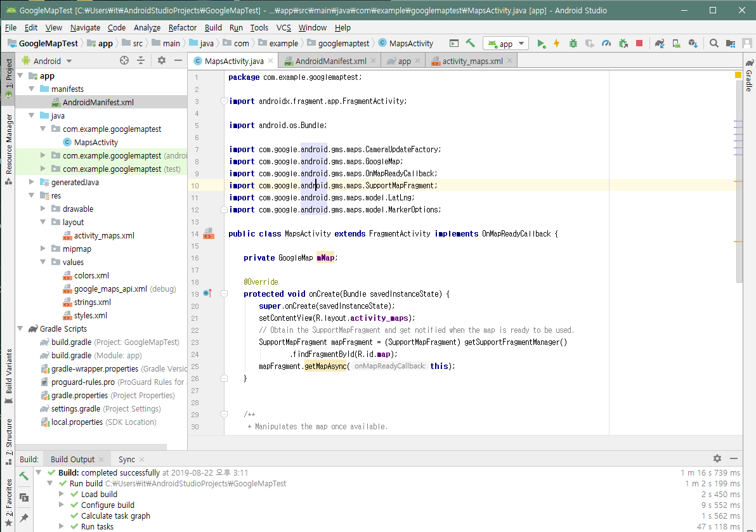Collapse the layout folder

click(43, 222)
